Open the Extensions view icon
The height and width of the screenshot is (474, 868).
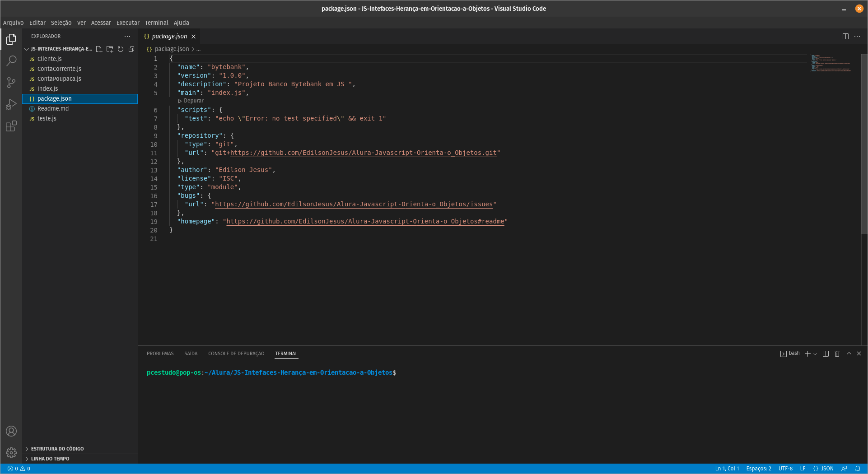tap(11, 126)
